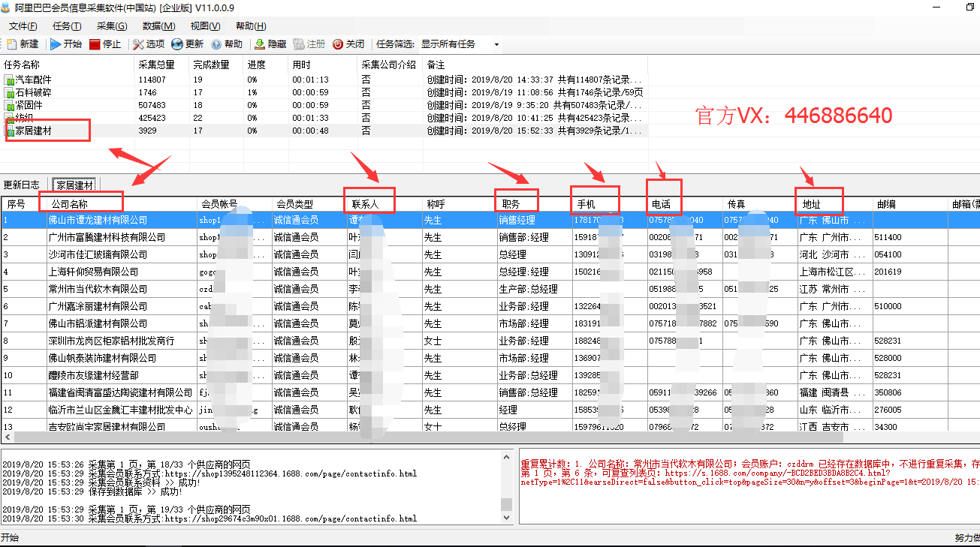Click log line with shop1395248112364 URL
The image size is (980, 547).
click(x=209, y=473)
